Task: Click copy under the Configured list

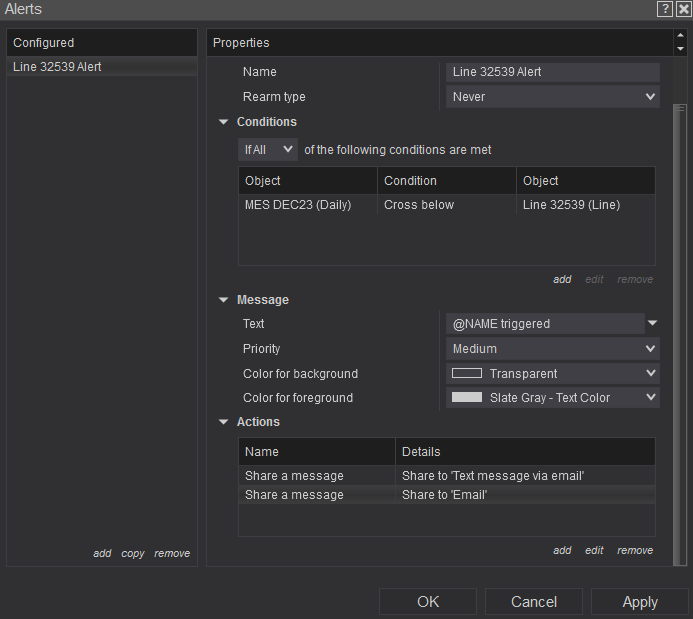Action: (133, 553)
